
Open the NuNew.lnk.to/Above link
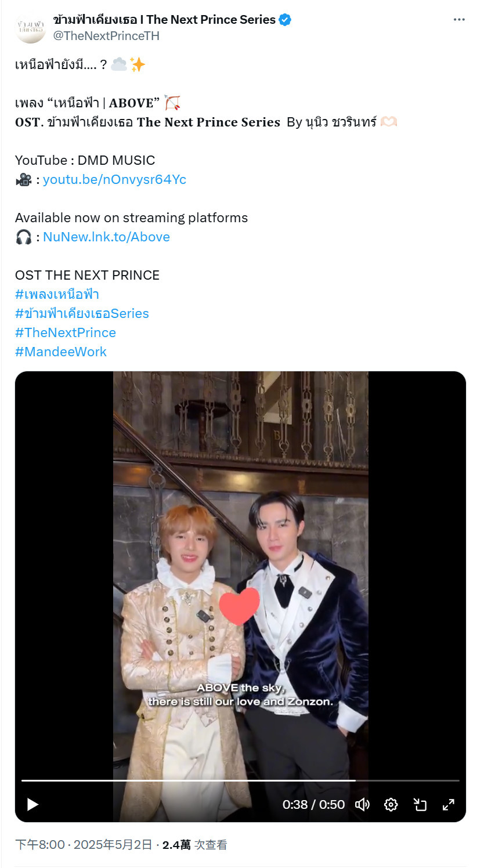tap(106, 237)
